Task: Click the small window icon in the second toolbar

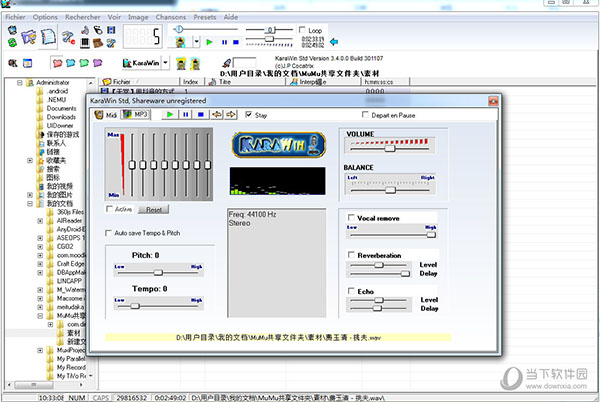Action: point(27,63)
